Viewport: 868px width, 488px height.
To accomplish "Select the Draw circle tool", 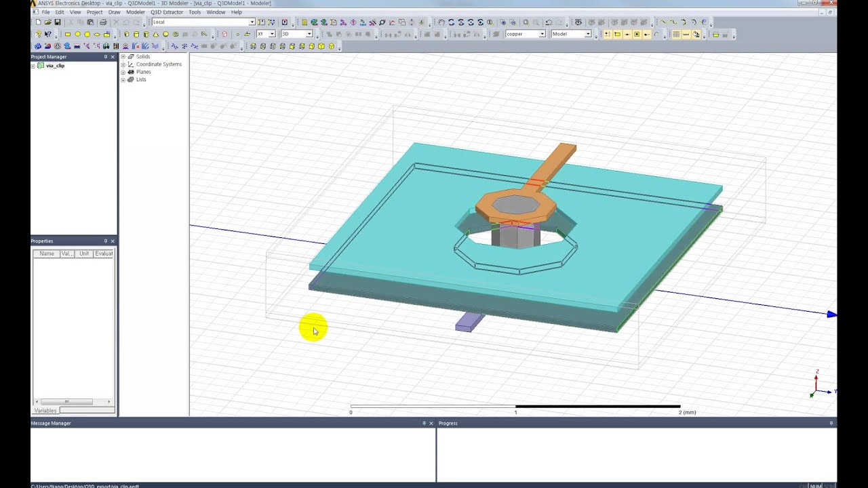I will (77, 34).
